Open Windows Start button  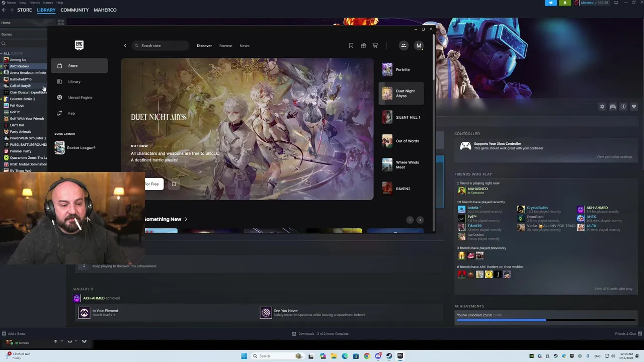tap(244, 356)
